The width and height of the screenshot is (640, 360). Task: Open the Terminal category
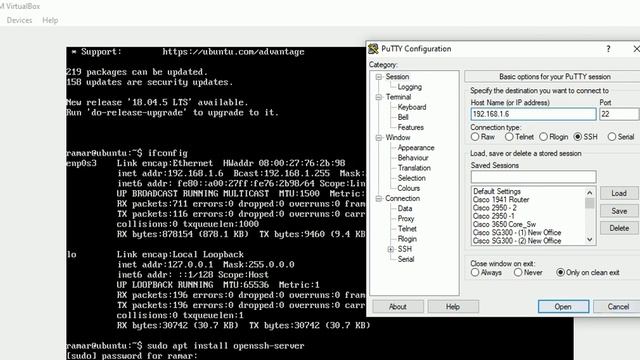click(398, 97)
